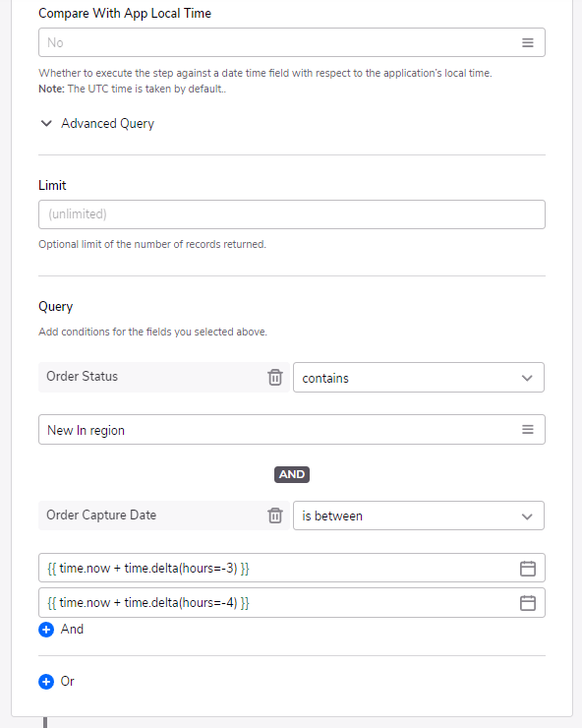Select the Order Status field label
This screenshot has width=582, height=728.
(x=83, y=376)
